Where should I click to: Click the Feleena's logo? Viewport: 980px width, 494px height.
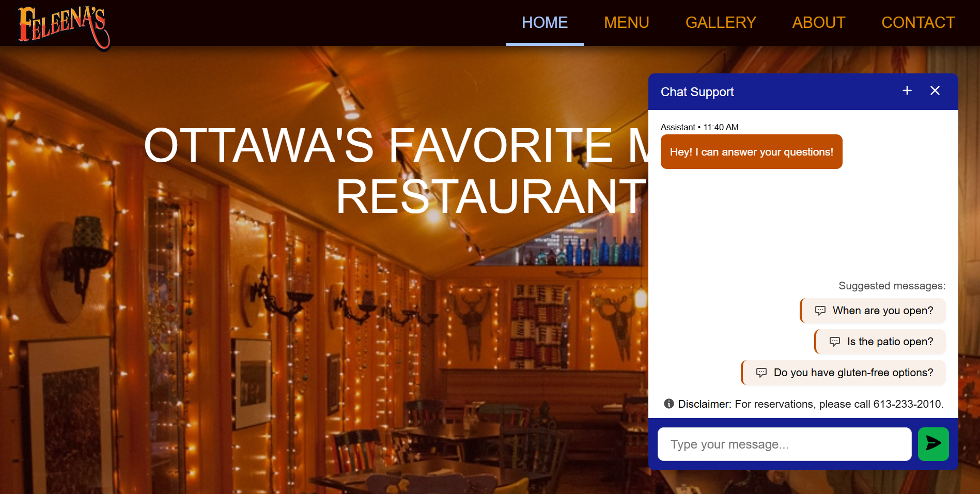pyautogui.click(x=64, y=28)
